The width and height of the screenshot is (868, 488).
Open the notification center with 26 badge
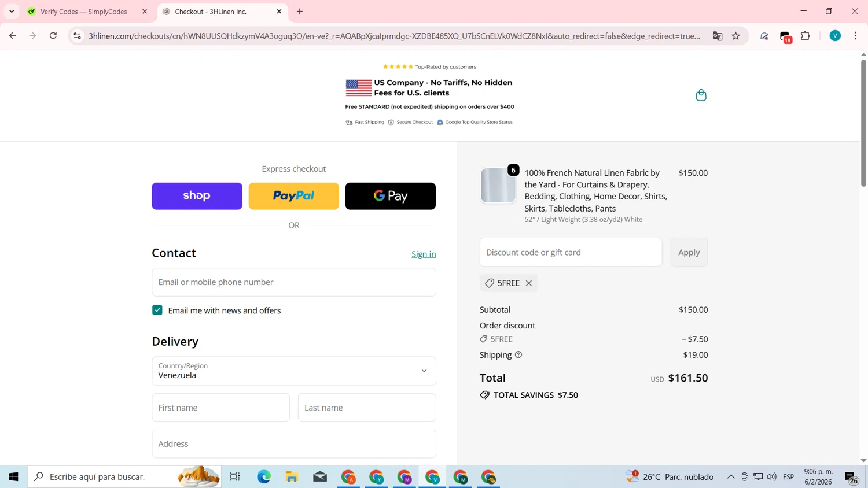[851, 478]
